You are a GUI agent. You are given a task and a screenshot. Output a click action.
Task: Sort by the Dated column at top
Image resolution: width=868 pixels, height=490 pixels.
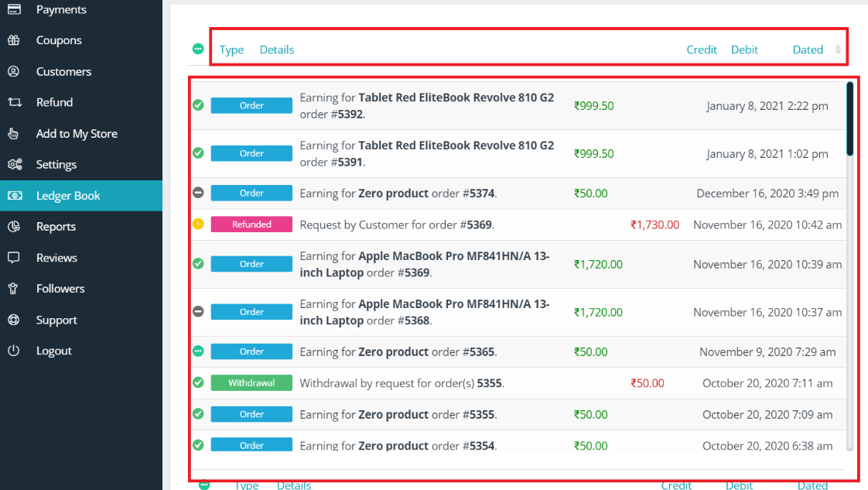[x=808, y=50]
